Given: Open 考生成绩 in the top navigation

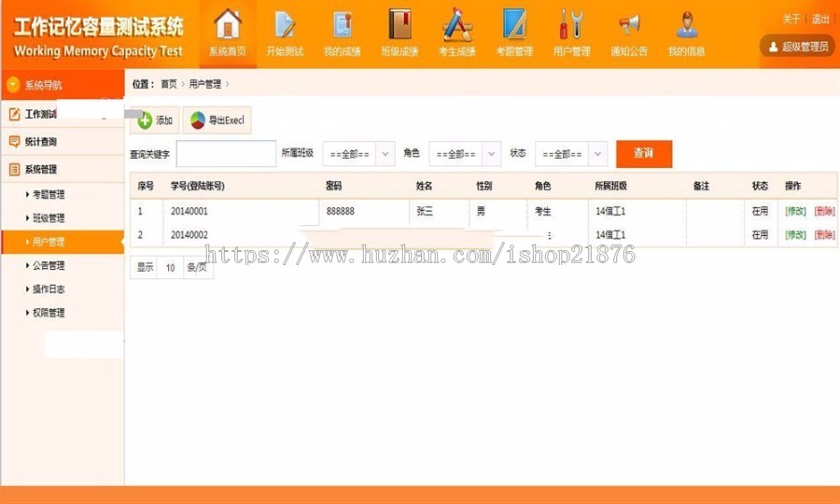Looking at the screenshot, I should pyautogui.click(x=457, y=34).
